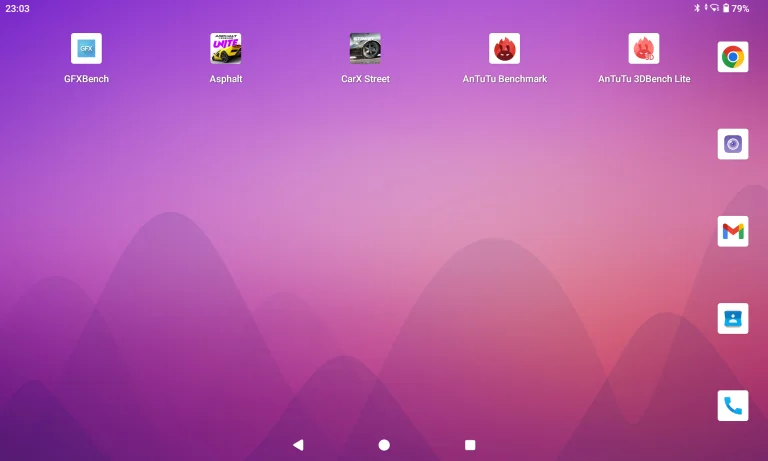This screenshot has height=461, width=768.
Task: Open the AnTuTu 3DBench Lite icon
Action: [644, 48]
